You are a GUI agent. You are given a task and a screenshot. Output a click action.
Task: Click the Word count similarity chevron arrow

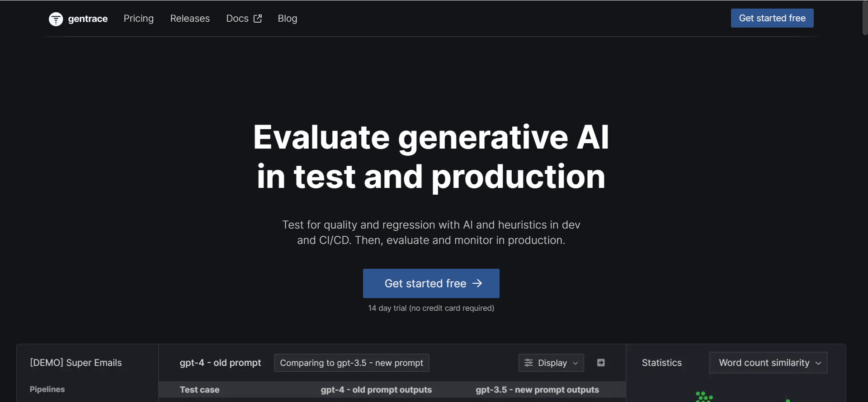818,363
